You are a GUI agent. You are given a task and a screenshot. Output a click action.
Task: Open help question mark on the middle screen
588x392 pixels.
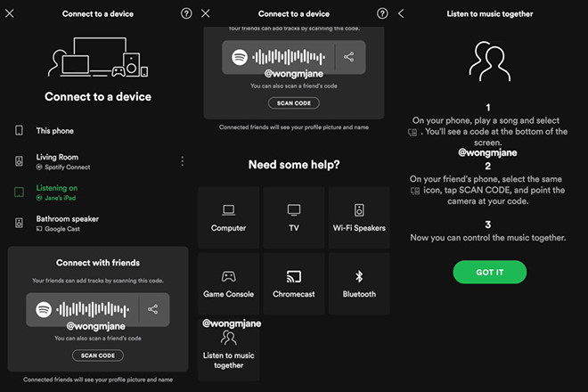pyautogui.click(x=382, y=14)
